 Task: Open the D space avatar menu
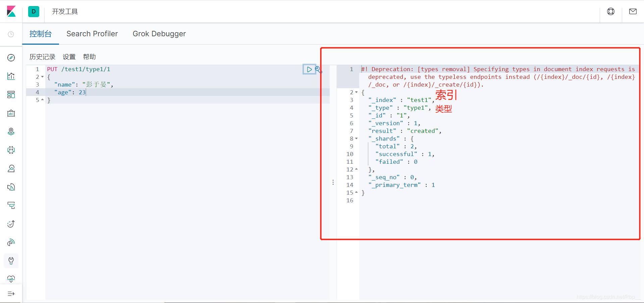tap(34, 11)
